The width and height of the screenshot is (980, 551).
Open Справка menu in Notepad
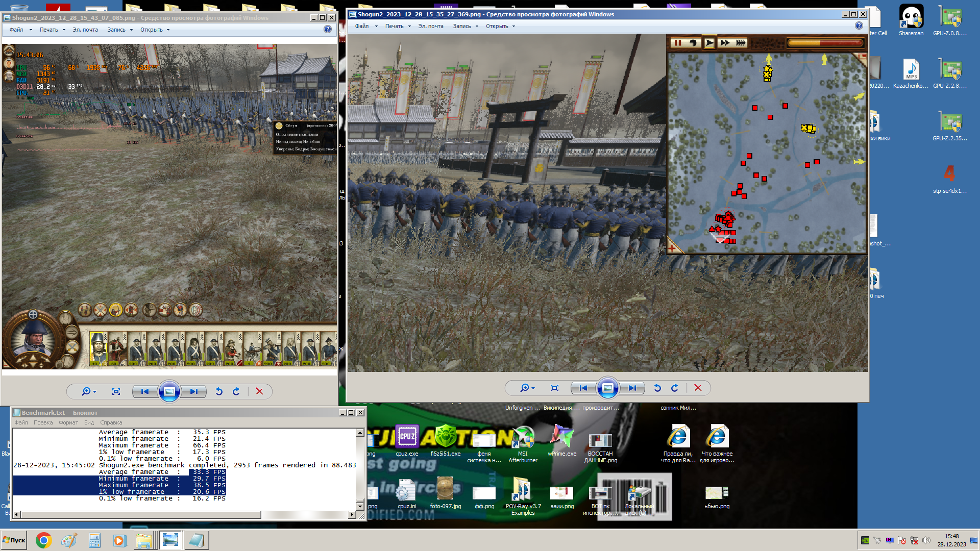pos(111,422)
